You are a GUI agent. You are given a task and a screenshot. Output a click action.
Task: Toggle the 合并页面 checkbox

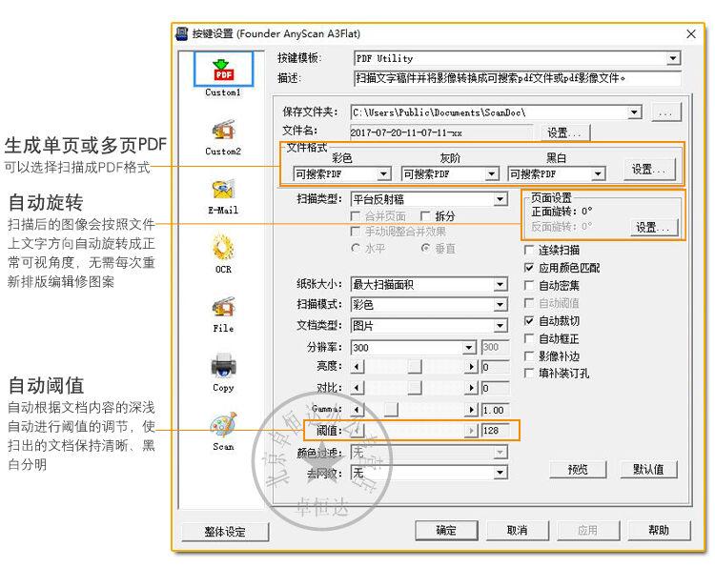point(356,215)
